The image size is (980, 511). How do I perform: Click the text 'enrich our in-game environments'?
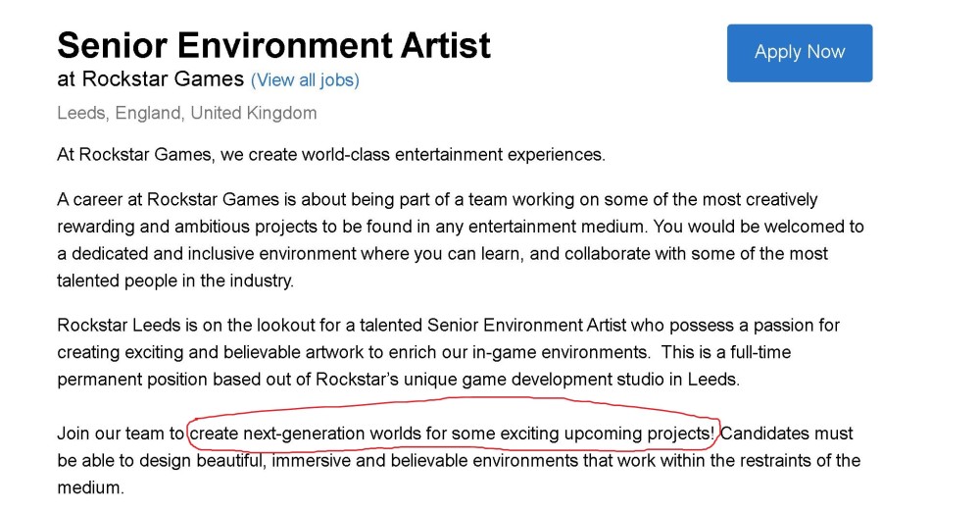[x=518, y=352]
